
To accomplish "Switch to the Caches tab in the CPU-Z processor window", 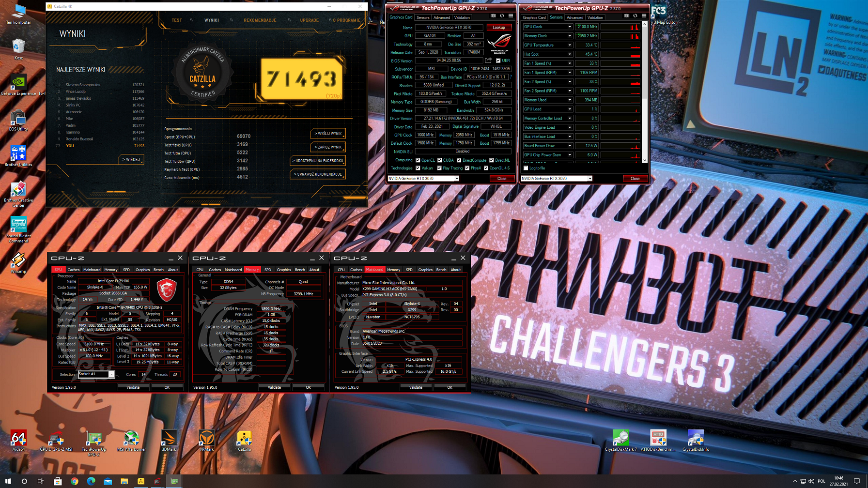I will coord(74,270).
